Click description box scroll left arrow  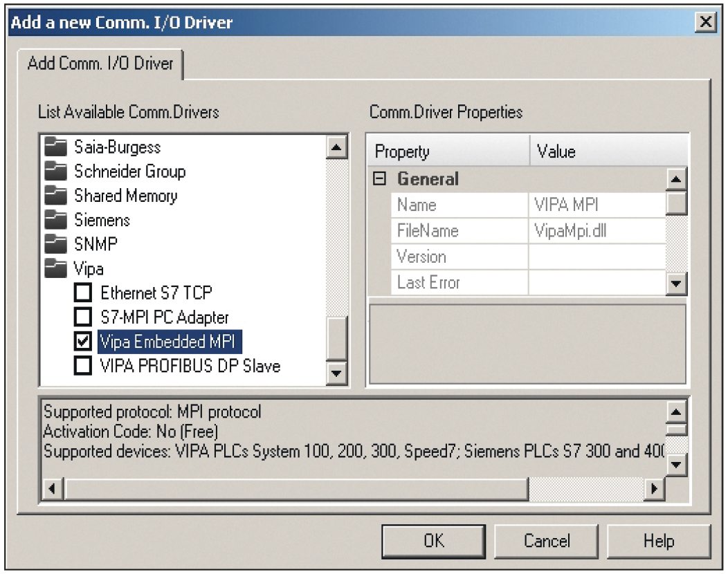click(x=53, y=489)
